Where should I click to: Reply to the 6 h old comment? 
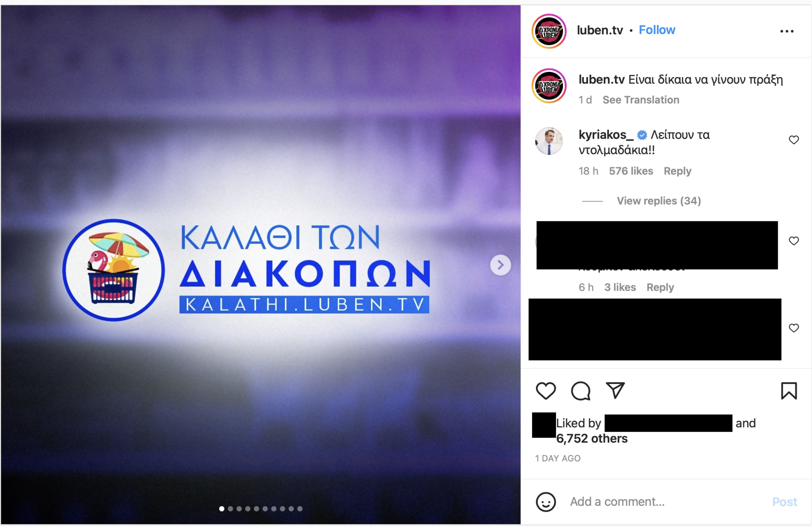pos(660,287)
